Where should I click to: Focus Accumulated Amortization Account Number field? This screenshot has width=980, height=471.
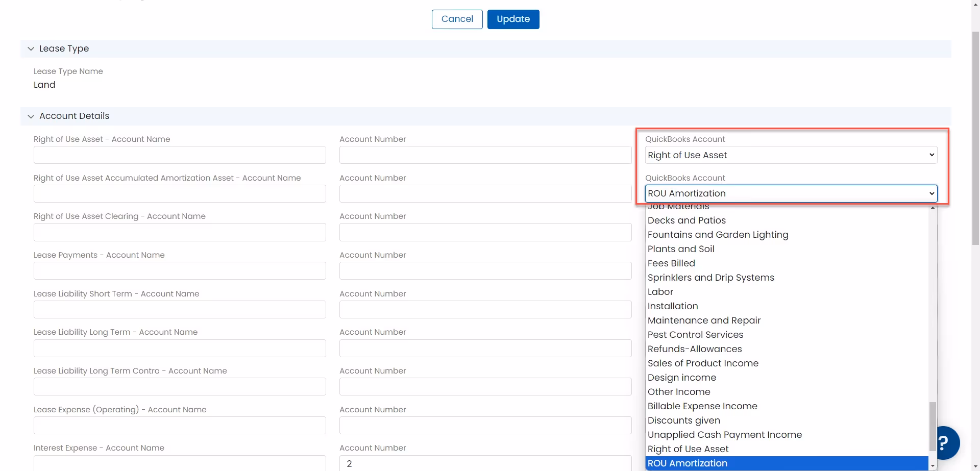click(x=485, y=194)
